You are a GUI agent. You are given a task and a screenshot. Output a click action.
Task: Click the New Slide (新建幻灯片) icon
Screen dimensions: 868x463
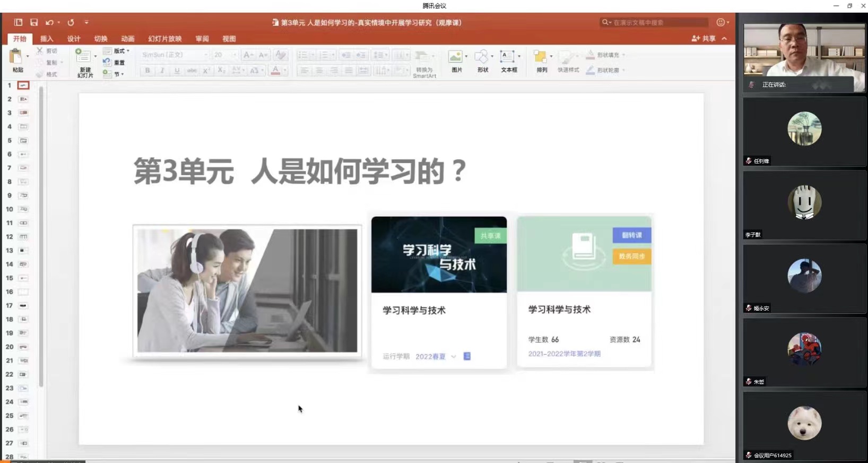[83, 56]
